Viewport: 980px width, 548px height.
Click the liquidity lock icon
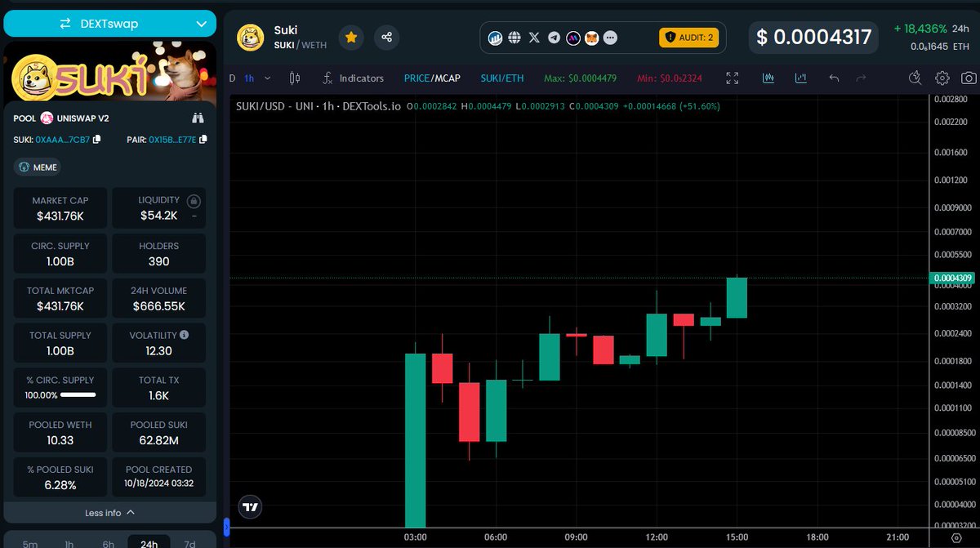(x=194, y=201)
